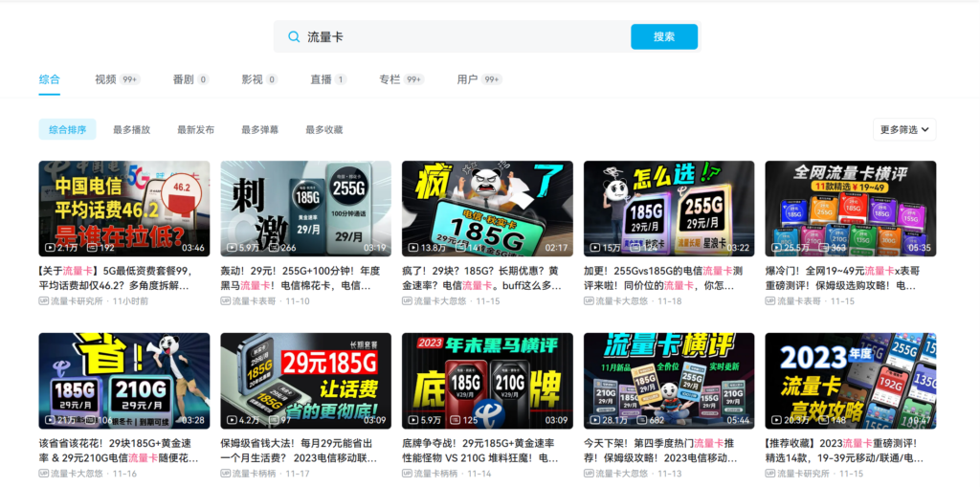Screen dimensions: 980x487
Task: Click uploader 流量卡杨杨 dated 11-17
Action: (x=254, y=474)
